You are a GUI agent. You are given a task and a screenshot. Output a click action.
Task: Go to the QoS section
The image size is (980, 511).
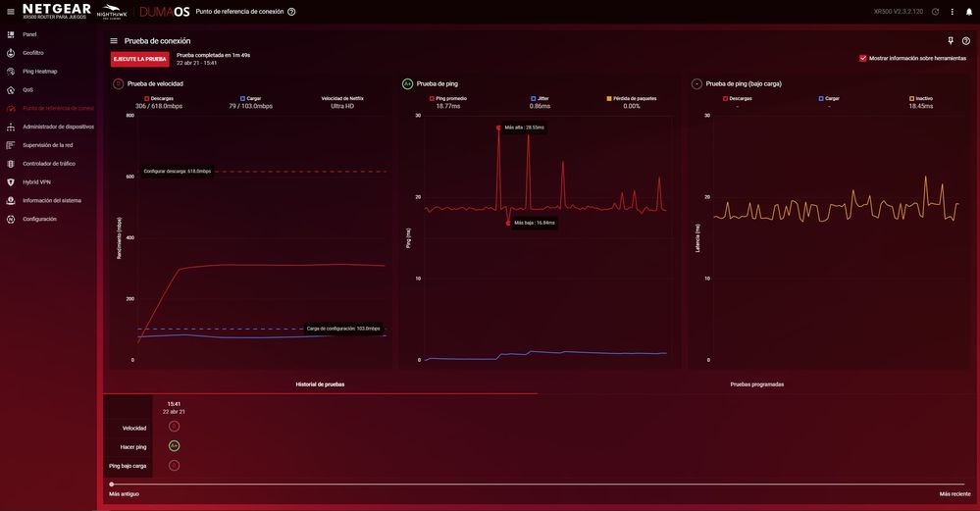coord(28,89)
